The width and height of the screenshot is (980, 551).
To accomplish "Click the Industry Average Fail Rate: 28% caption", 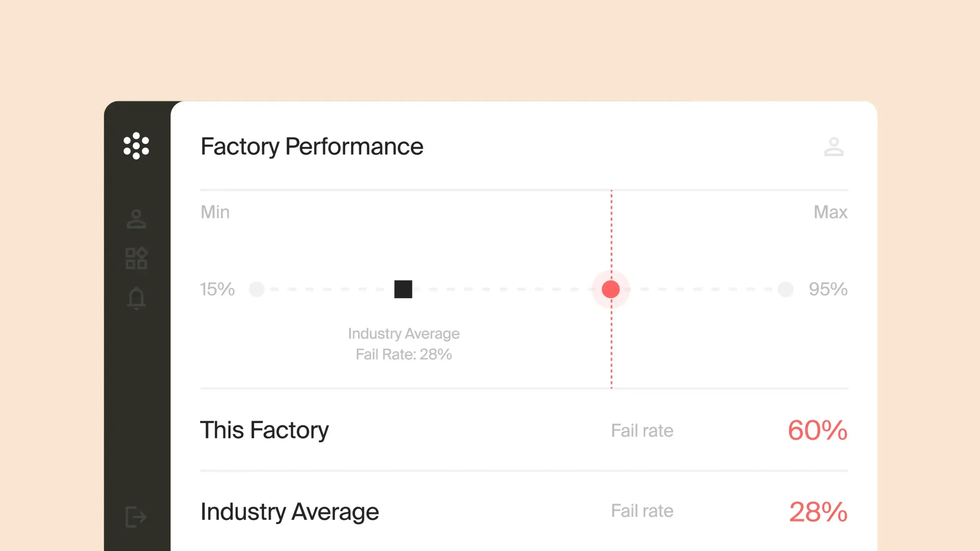I will [x=403, y=344].
